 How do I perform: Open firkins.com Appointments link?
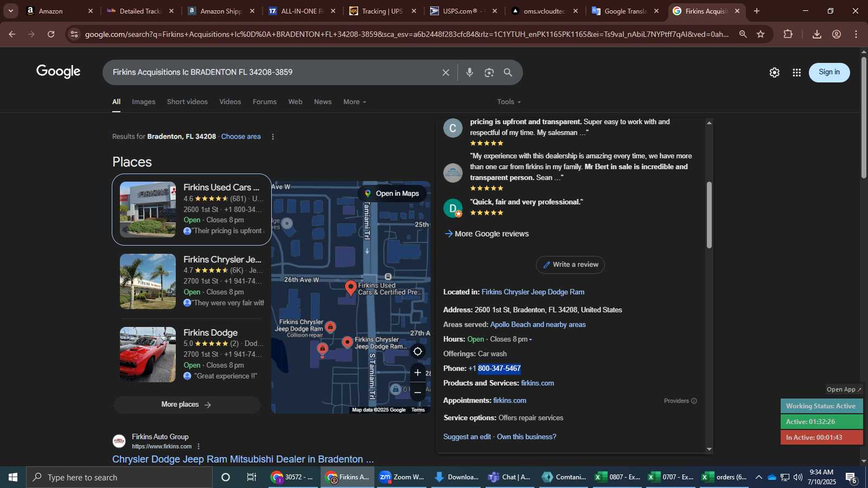[510, 401]
